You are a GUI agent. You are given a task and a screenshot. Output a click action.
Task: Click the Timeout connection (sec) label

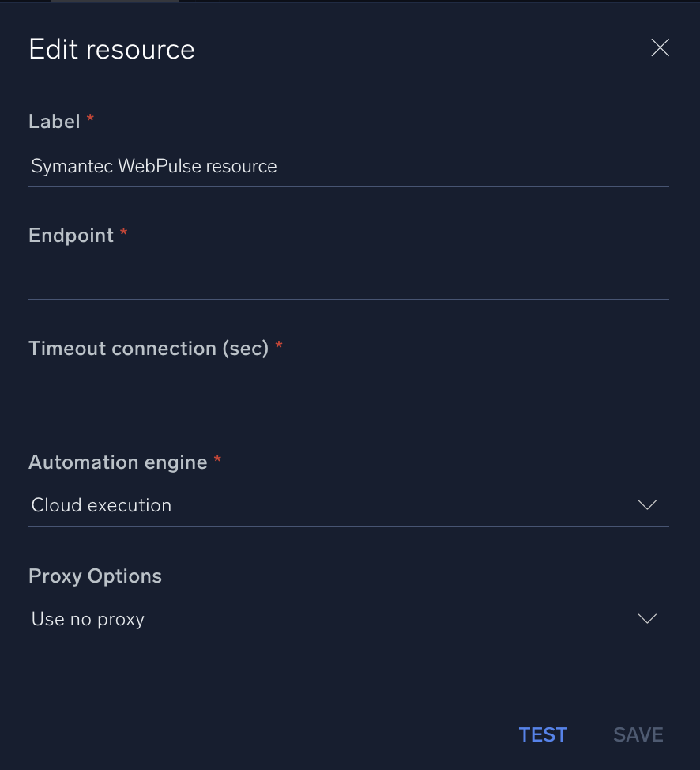tap(148, 348)
